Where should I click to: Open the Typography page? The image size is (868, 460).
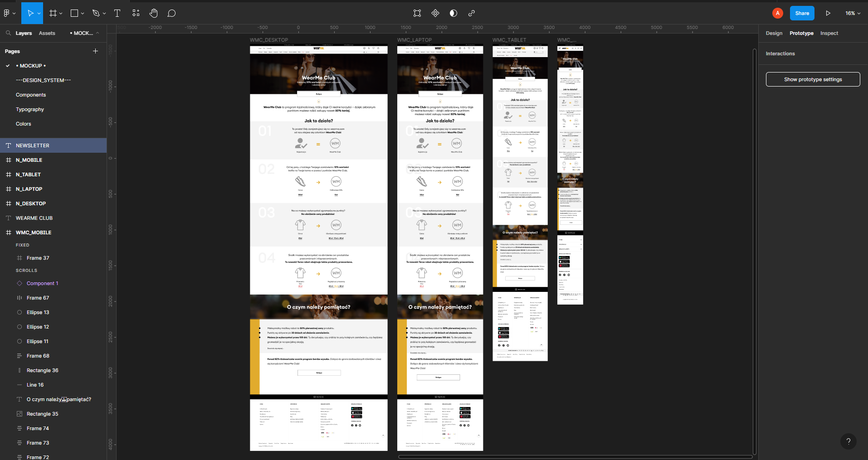pyautogui.click(x=30, y=109)
